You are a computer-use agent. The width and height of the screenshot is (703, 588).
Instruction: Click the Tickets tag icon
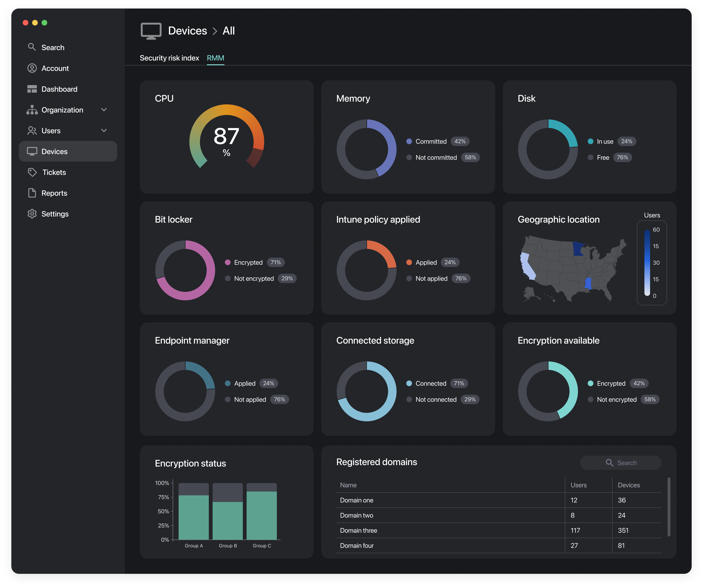click(x=32, y=173)
